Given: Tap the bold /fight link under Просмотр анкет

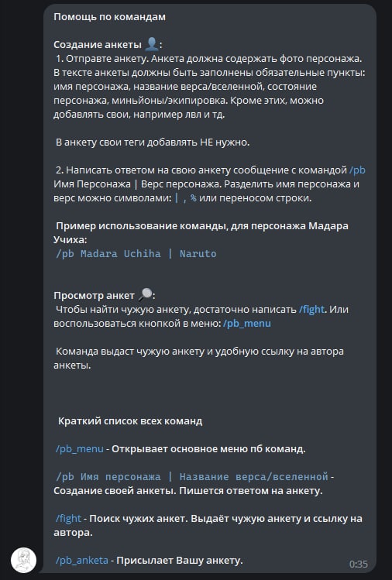Looking at the screenshot, I should pos(311,309).
